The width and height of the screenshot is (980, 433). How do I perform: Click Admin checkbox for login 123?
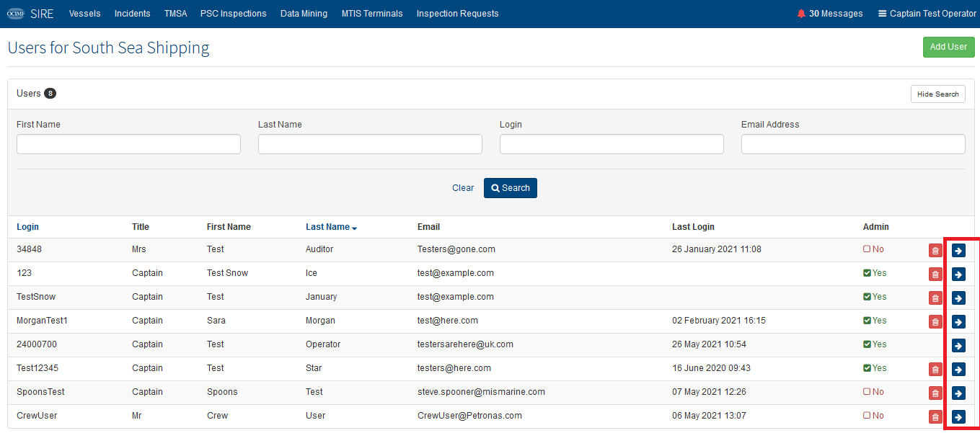[x=867, y=273]
